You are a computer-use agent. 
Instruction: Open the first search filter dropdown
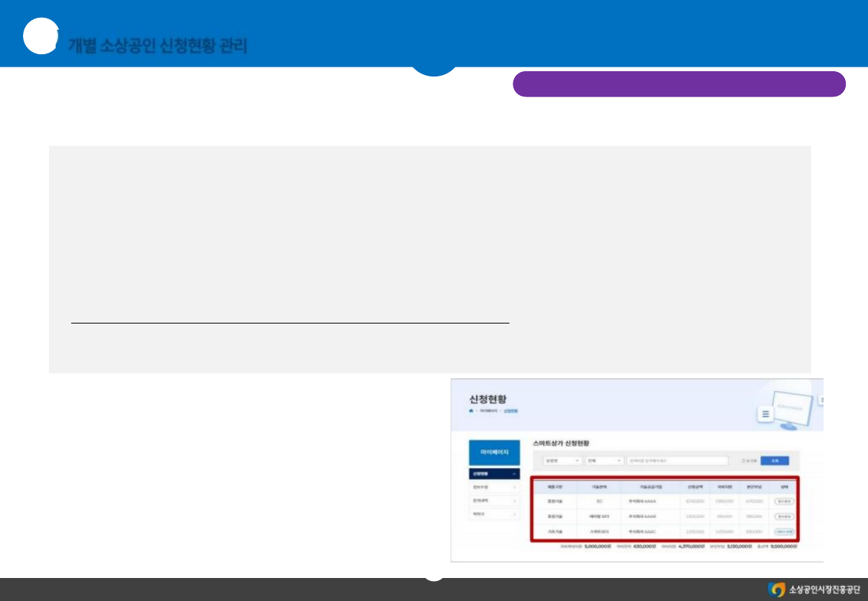pos(562,460)
